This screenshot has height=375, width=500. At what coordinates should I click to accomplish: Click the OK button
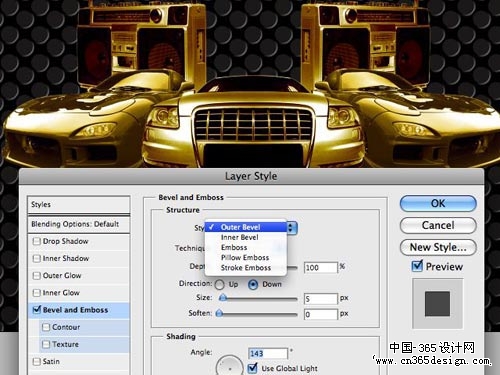(438, 203)
